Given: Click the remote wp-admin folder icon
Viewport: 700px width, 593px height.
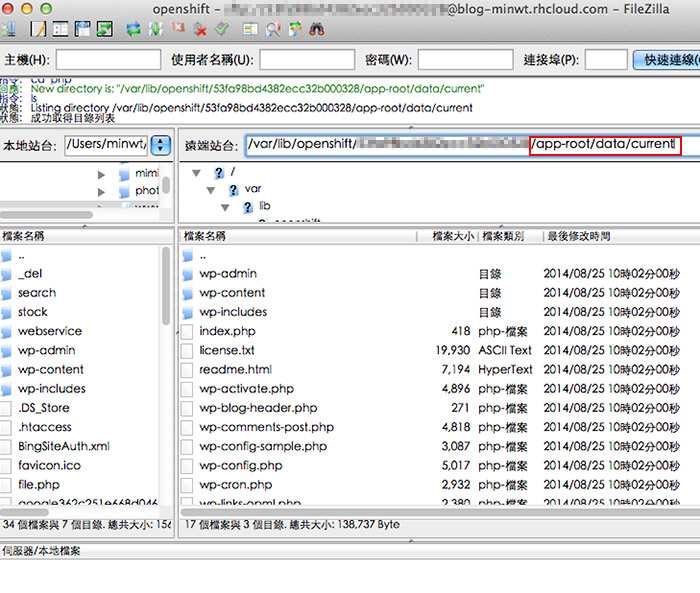Looking at the screenshot, I should coord(188,274).
